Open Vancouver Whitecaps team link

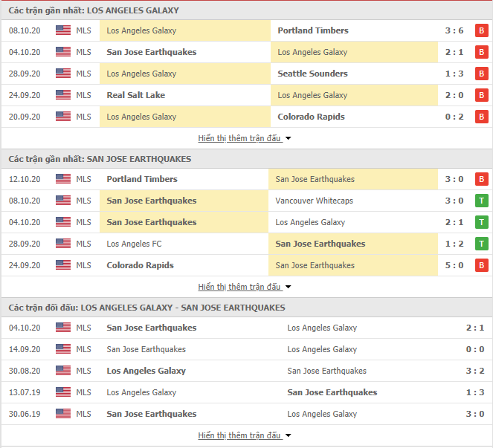click(x=314, y=201)
